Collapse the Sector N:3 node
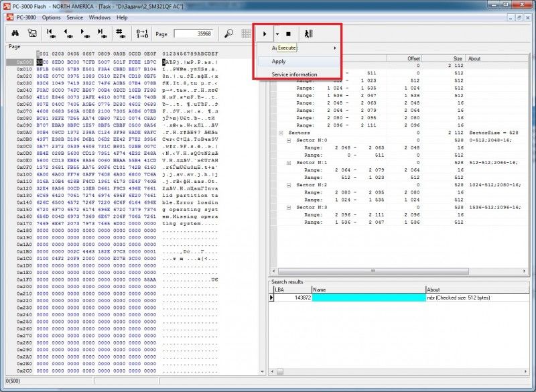This screenshot has width=536, height=392. pos(289,208)
